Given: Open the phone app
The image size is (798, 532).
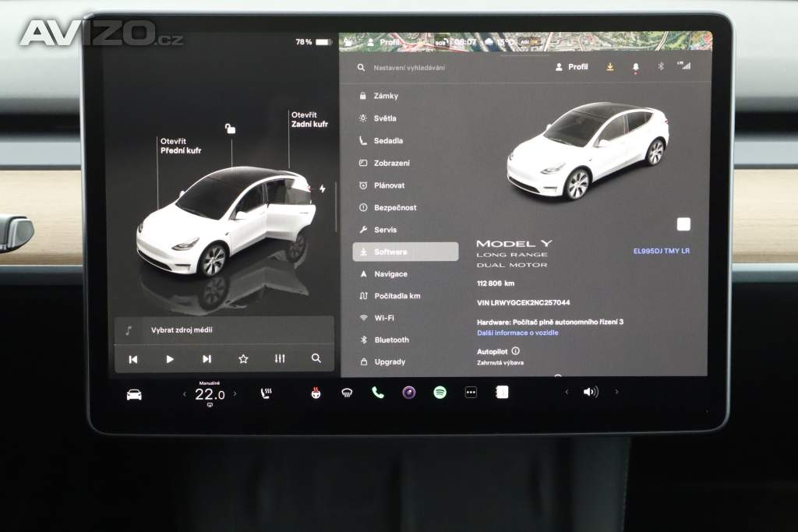Looking at the screenshot, I should click(378, 393).
